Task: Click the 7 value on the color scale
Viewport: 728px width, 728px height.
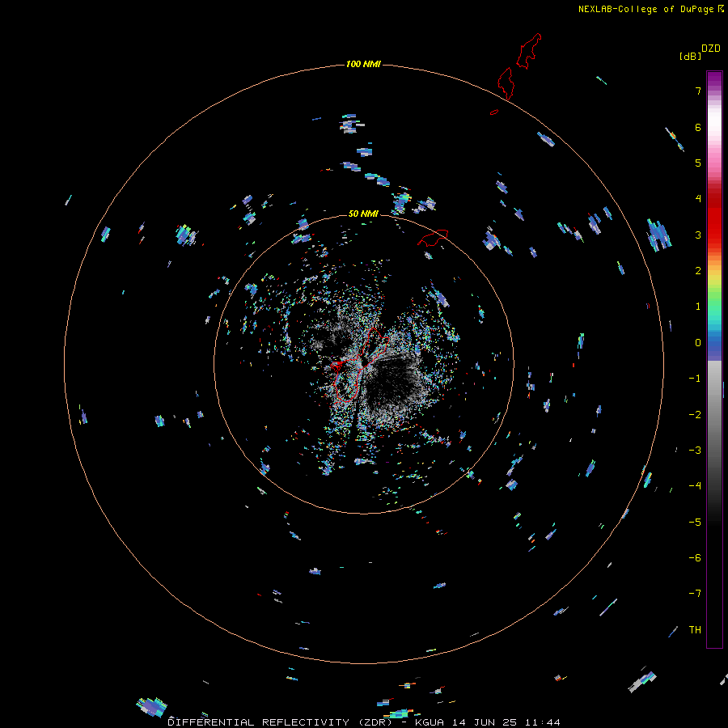Action: coord(698,91)
